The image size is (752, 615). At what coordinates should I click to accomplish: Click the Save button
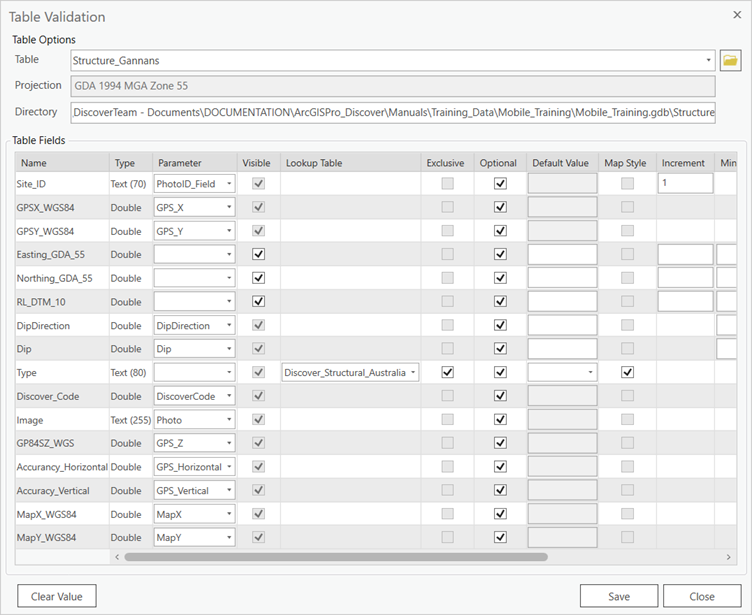(x=619, y=596)
